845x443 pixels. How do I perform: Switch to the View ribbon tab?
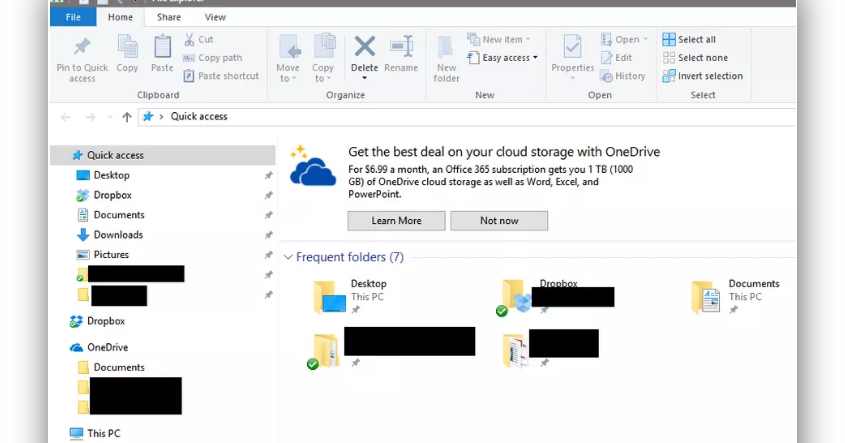pos(215,17)
